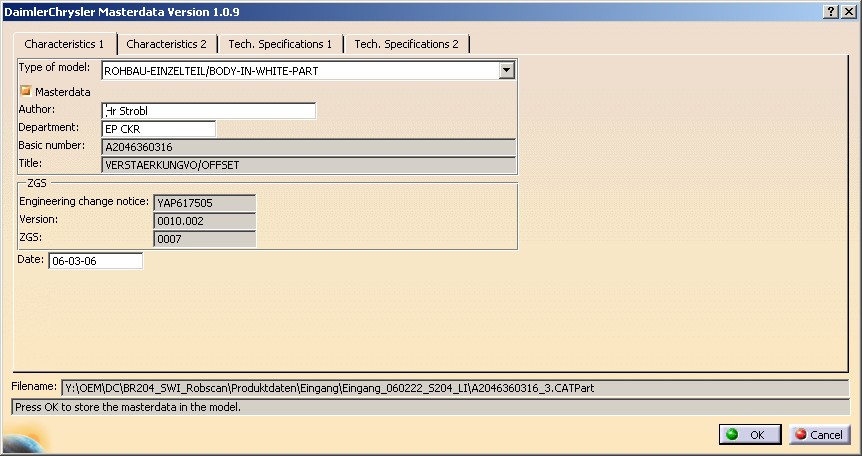Click the 'Department:' label
The height and width of the screenshot is (456, 862).
point(49,127)
